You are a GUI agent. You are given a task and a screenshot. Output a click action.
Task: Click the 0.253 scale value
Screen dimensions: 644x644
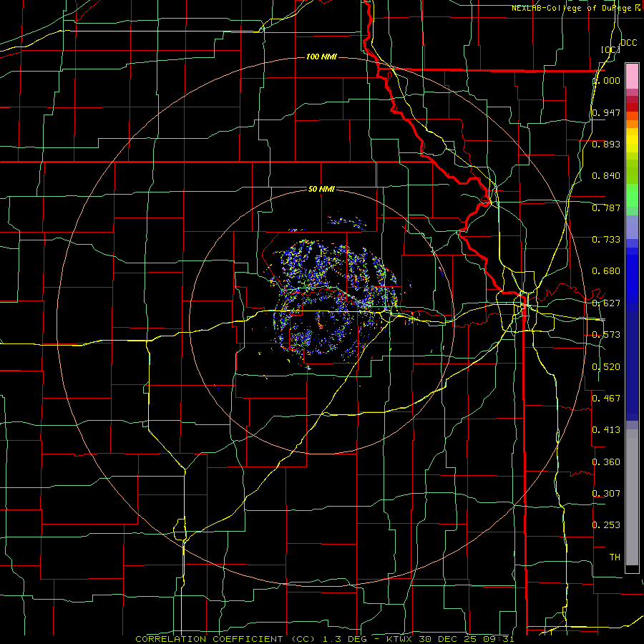point(606,525)
